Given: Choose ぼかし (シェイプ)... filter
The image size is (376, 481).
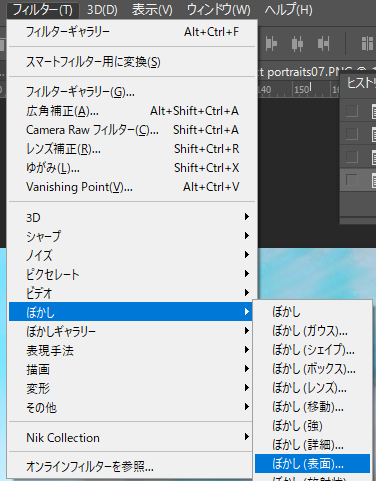Looking at the screenshot, I should pos(312,350).
